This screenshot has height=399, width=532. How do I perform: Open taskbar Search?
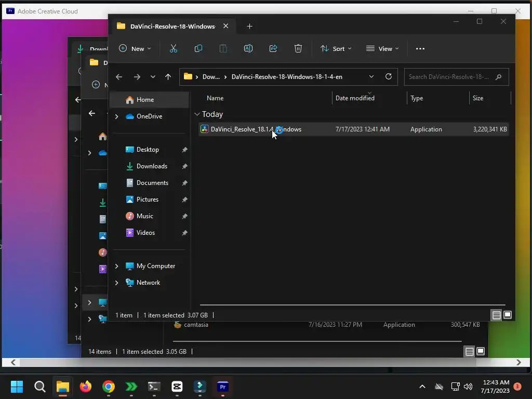point(39,387)
